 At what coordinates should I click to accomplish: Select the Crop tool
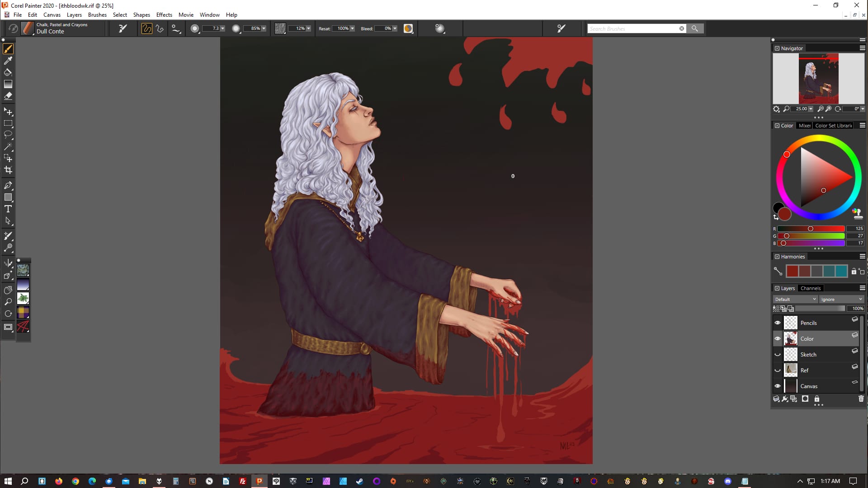8,170
